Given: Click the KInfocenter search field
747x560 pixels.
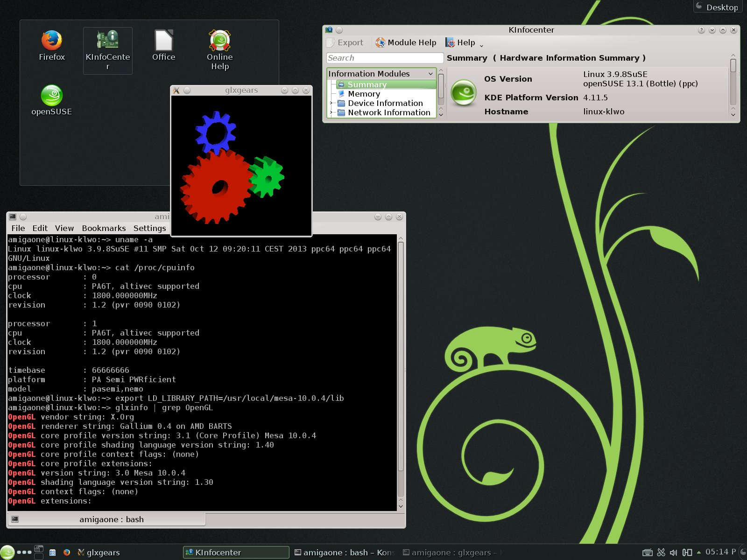Looking at the screenshot, I should (384, 58).
